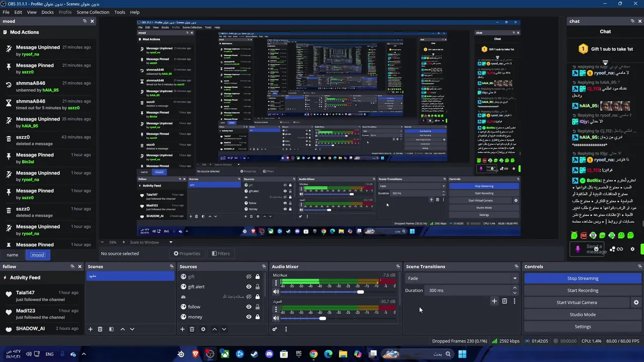Image resolution: width=644 pixels, height=362 pixels.
Task: Open the Fade transition dropdown
Action: (x=461, y=278)
